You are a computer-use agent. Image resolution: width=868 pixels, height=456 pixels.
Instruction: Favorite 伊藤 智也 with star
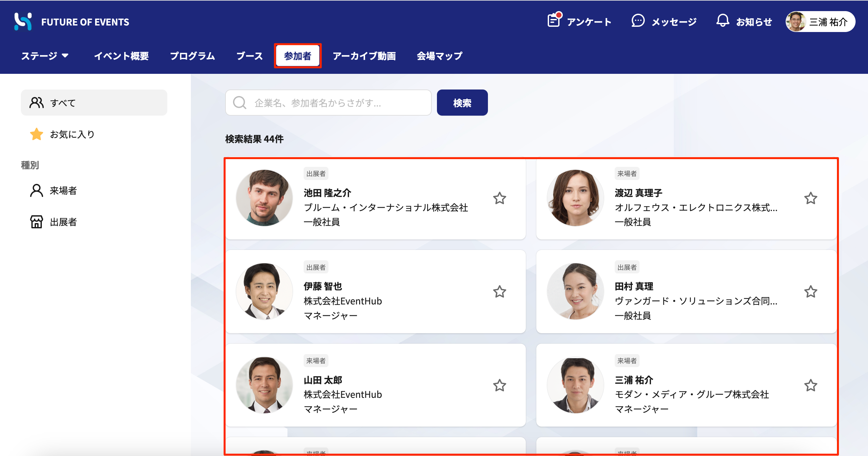(x=500, y=292)
